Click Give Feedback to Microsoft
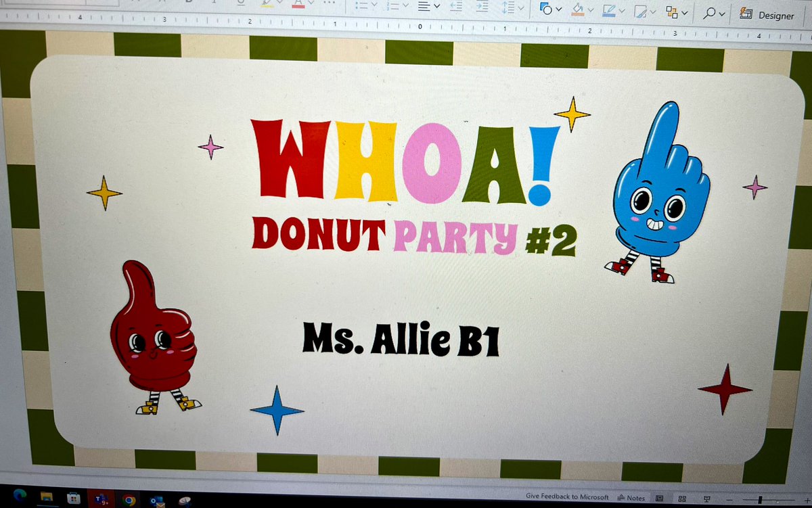812x508 pixels. [567, 497]
